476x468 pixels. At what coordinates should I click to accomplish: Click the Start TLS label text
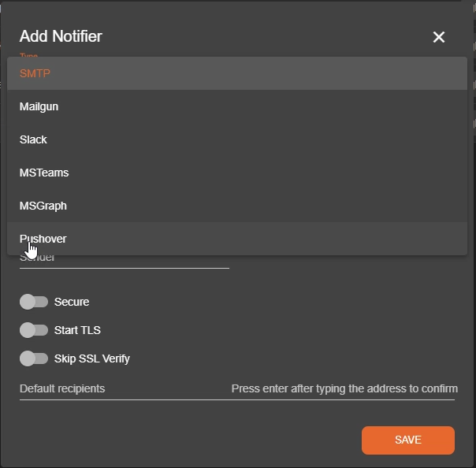click(77, 330)
